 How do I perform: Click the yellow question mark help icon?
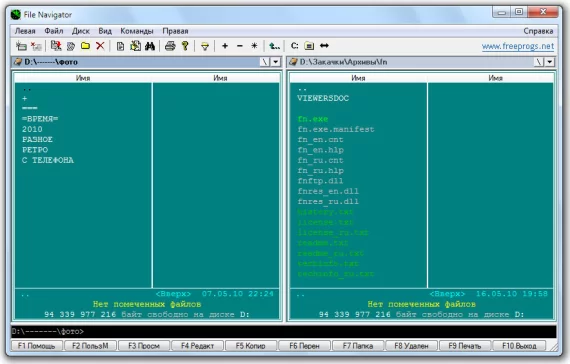coord(185,46)
